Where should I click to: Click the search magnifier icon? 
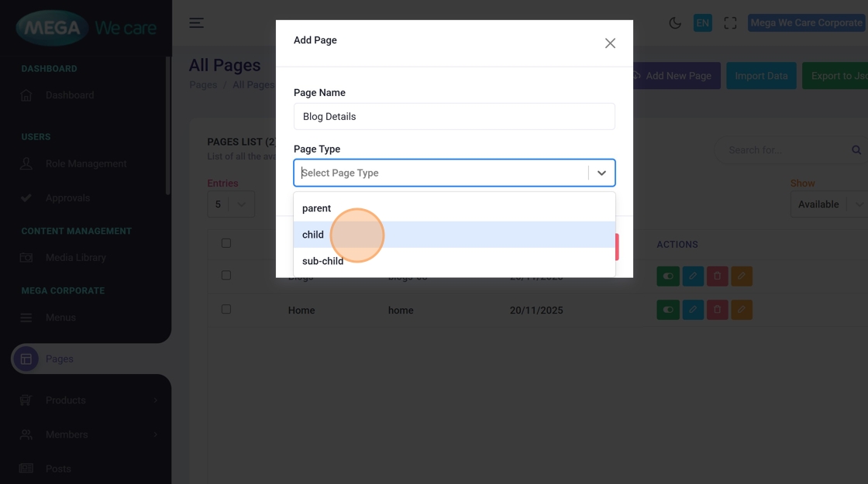point(856,150)
